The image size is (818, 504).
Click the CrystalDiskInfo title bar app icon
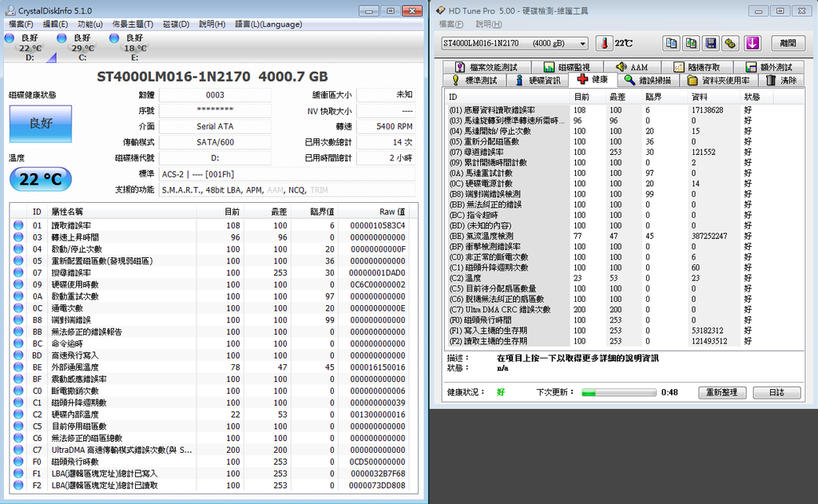(10, 10)
